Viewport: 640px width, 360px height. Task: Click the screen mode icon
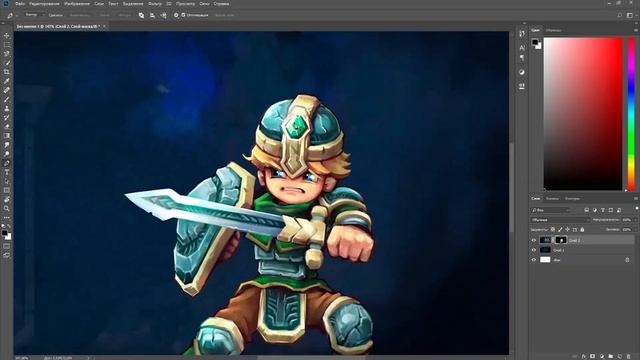pyautogui.click(x=7, y=255)
